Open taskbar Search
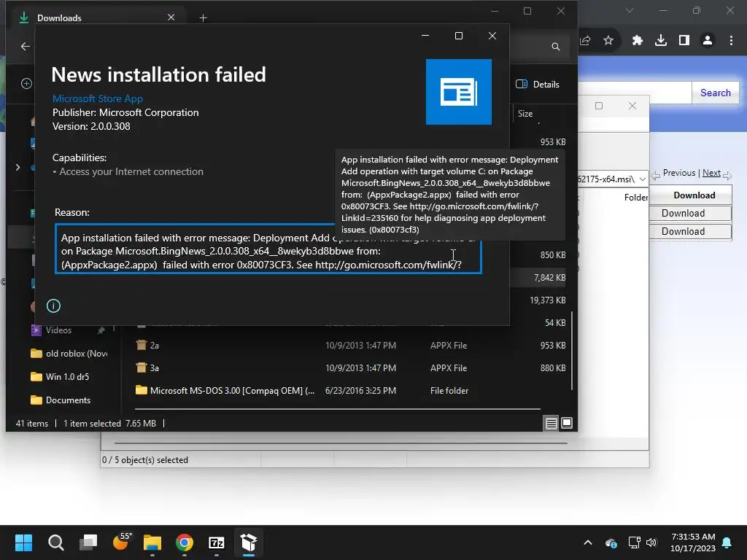This screenshot has width=747, height=560. coord(55,542)
